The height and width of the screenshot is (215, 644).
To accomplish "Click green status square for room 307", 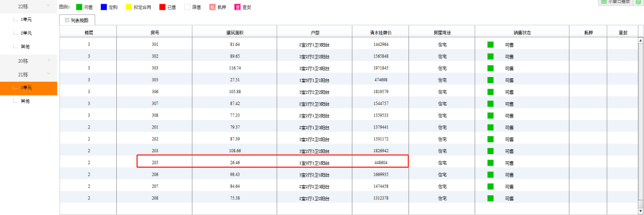I will coord(490,103).
